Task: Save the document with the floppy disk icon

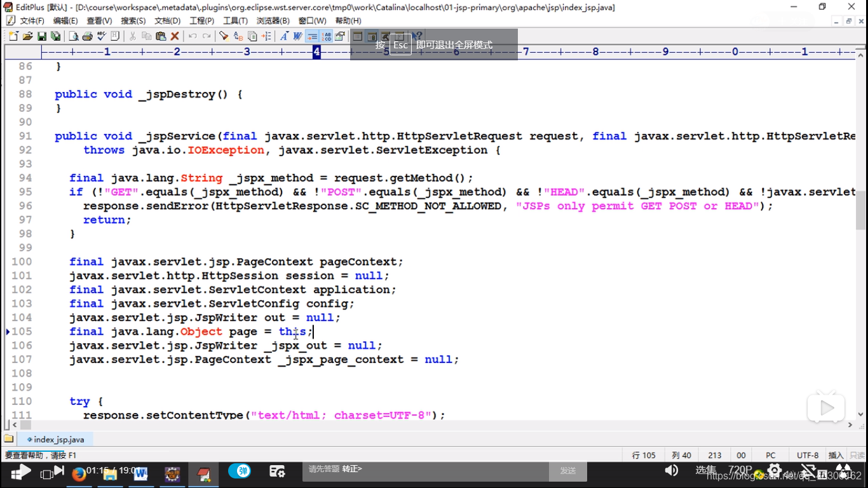Action: (41, 36)
